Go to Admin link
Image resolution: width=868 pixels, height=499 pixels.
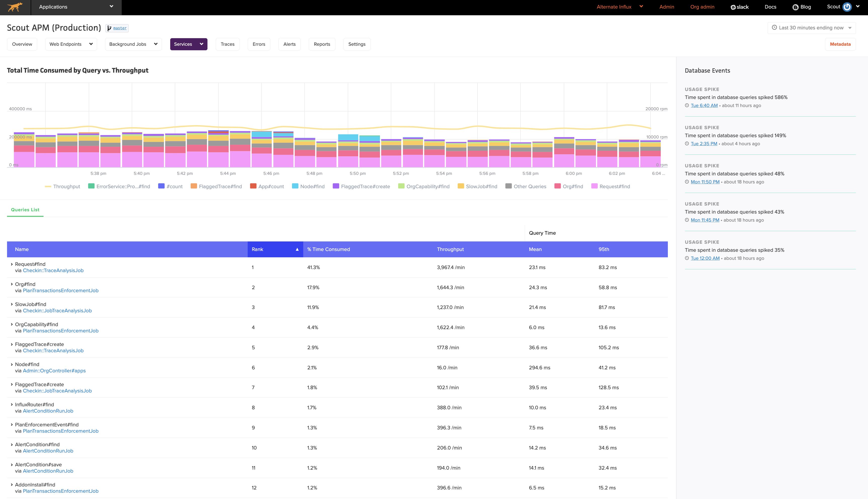point(666,7)
